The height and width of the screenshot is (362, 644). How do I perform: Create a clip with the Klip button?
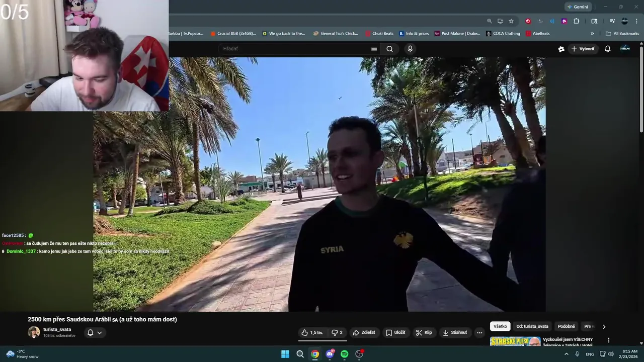point(424,332)
